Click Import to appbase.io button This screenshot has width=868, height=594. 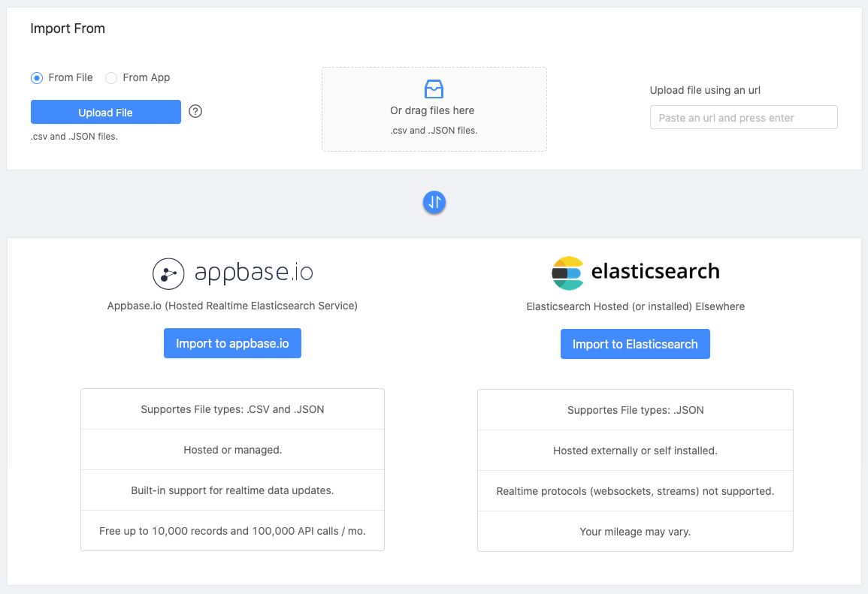pos(232,343)
